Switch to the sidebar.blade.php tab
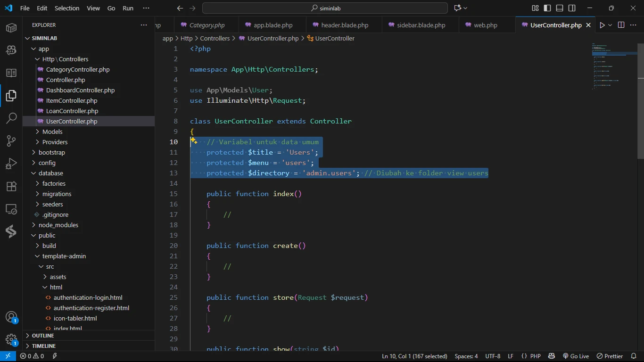The height and width of the screenshot is (362, 644). pyautogui.click(x=421, y=25)
